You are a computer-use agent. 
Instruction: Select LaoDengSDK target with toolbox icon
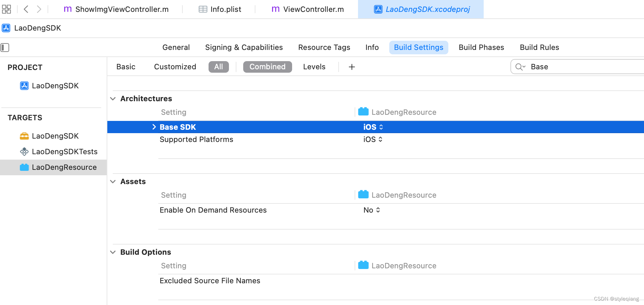pos(55,136)
